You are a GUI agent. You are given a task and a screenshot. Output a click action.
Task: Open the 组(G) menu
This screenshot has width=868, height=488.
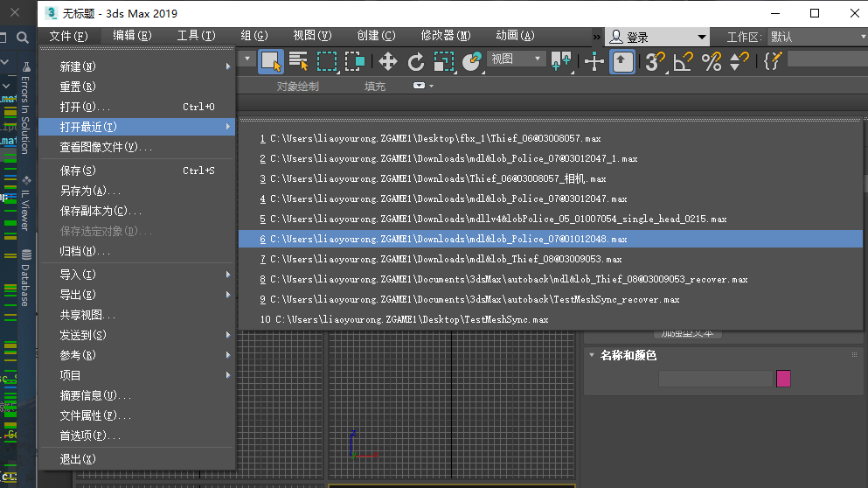[254, 36]
